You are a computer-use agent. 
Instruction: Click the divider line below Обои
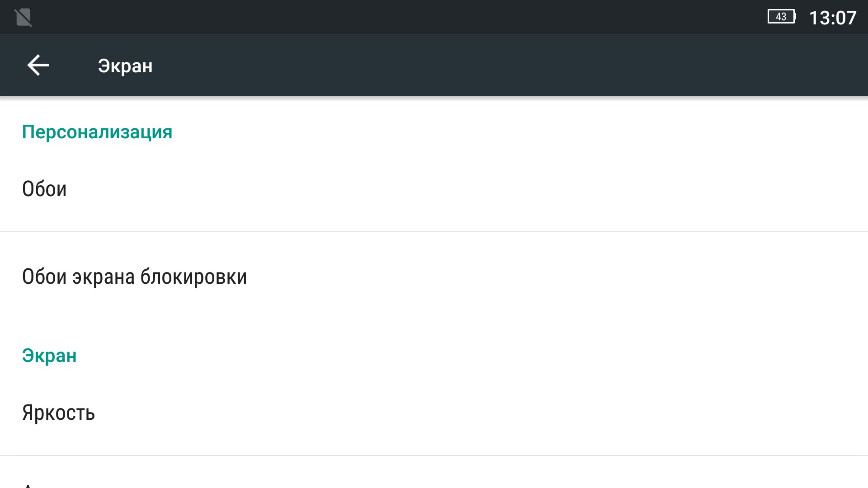pos(434,232)
